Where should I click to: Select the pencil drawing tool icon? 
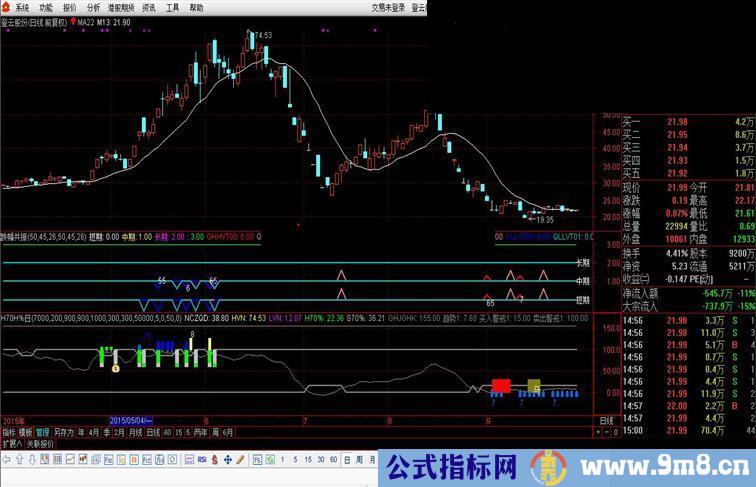click(239, 460)
